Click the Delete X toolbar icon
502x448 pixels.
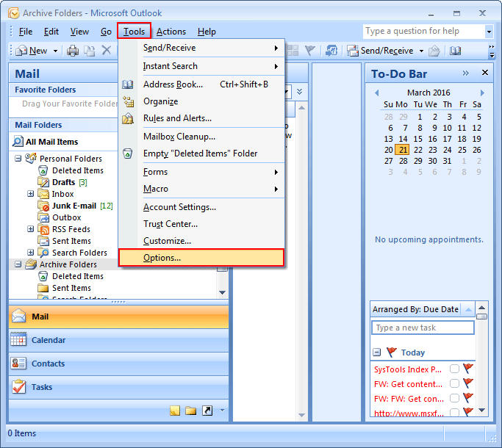[107, 50]
